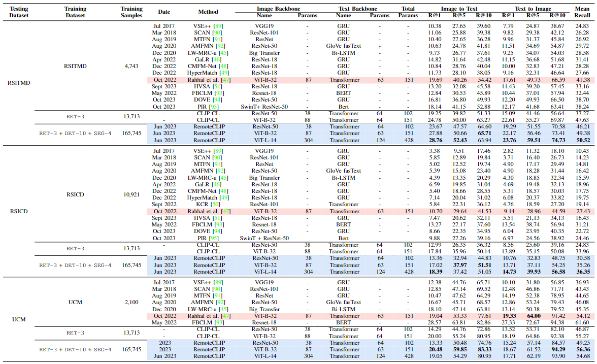Select the "Total Params" header
The height and width of the screenshot is (364, 597).
point(408,12)
